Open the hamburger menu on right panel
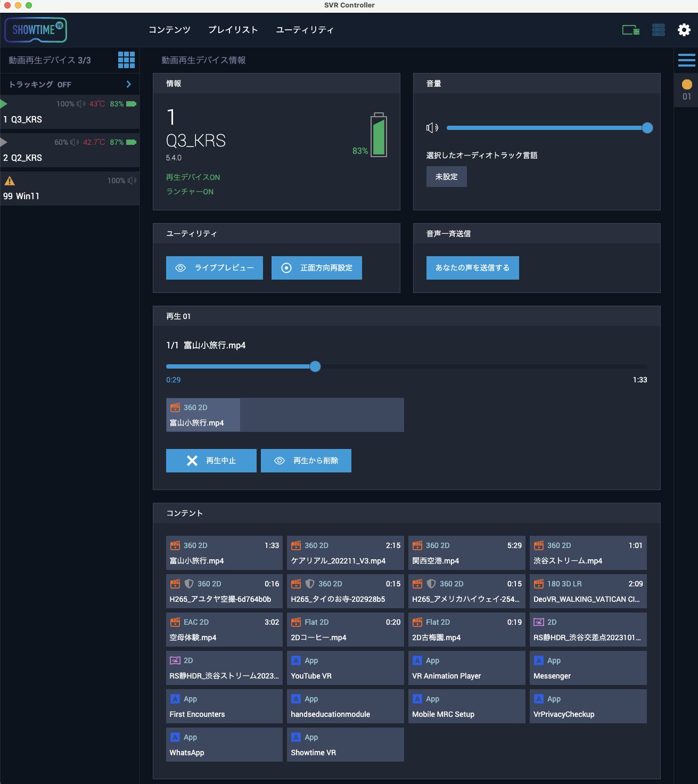This screenshot has width=698, height=784. coord(687,60)
